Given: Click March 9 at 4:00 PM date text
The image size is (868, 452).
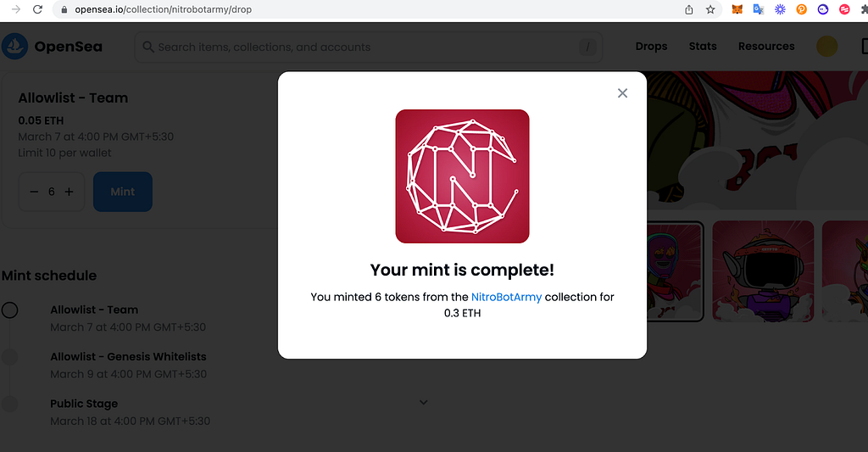Looking at the screenshot, I should point(129,374).
